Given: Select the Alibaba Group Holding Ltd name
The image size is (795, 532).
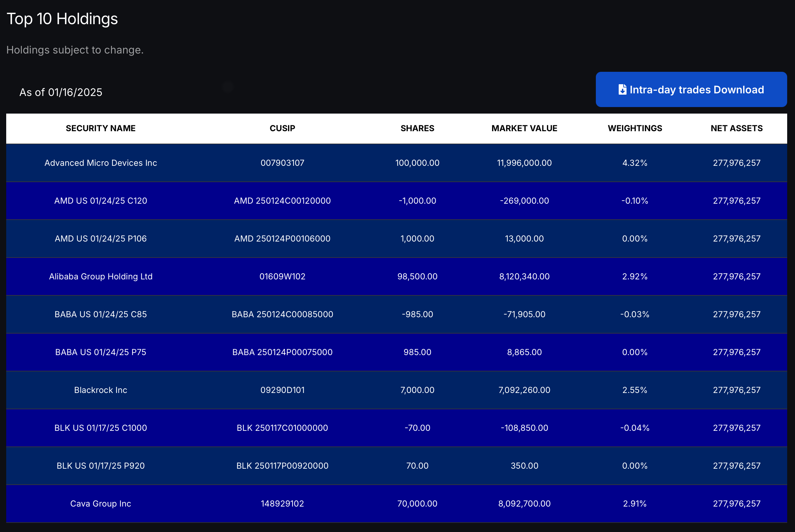Looking at the screenshot, I should tap(101, 276).
